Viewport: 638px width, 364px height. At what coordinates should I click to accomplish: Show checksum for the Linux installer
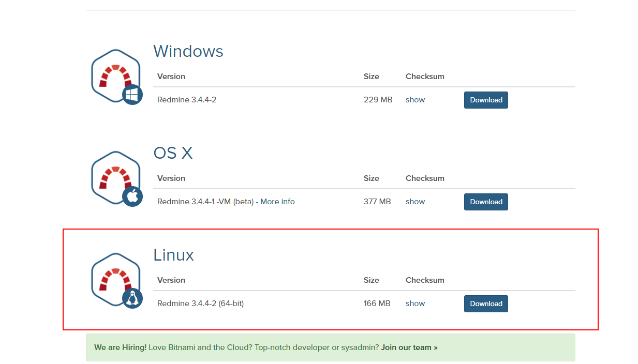tap(415, 304)
